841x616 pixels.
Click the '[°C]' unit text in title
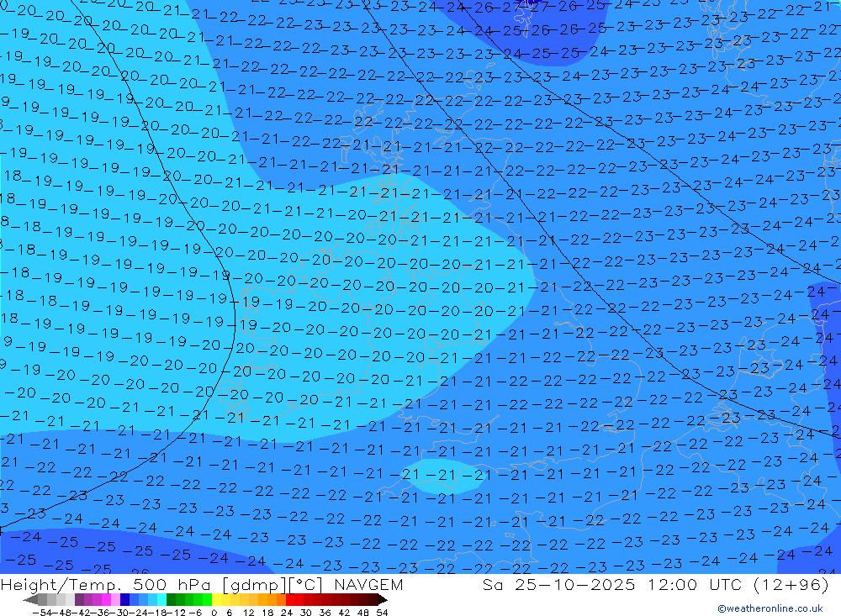pyautogui.click(x=305, y=584)
